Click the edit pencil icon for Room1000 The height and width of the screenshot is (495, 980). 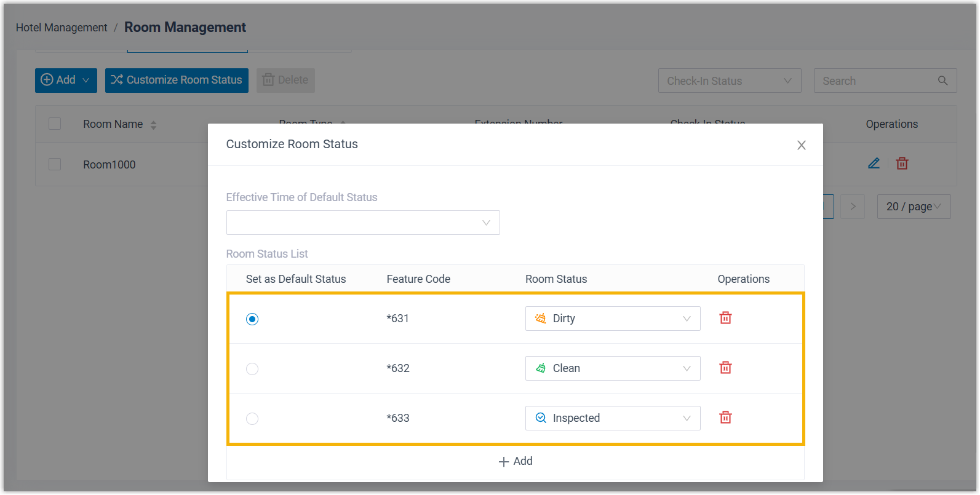pos(874,164)
